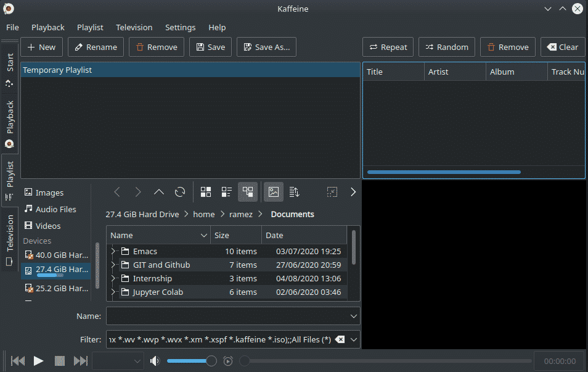This screenshot has width=588, height=372.
Task: Show more file browser toolbar actions
Action: pos(353,192)
